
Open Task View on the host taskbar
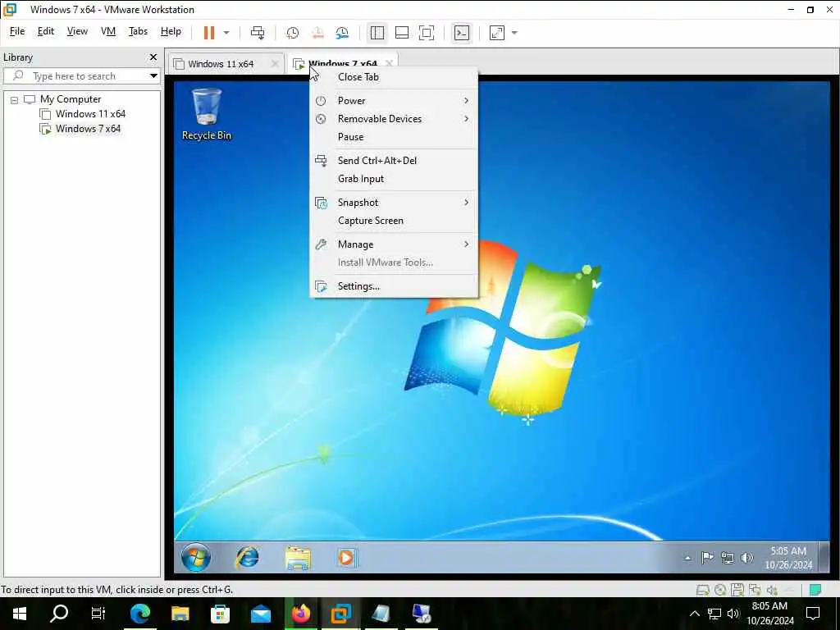[98, 614]
